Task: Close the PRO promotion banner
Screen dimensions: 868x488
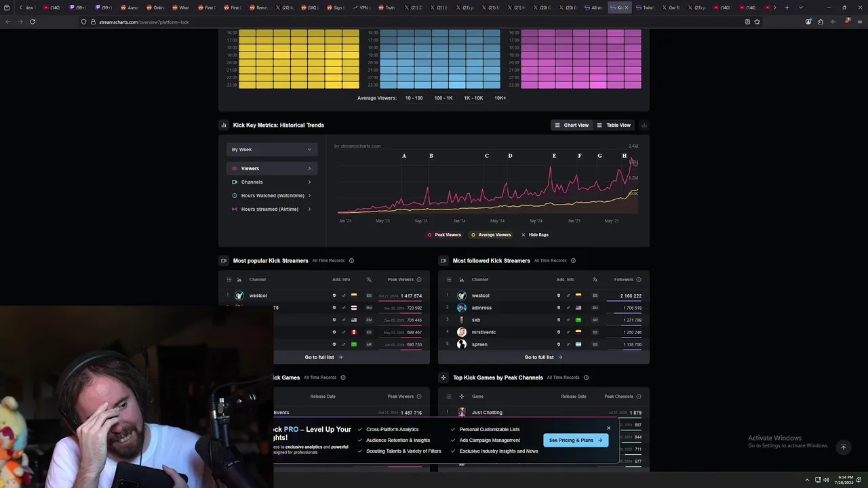Action: pos(608,428)
